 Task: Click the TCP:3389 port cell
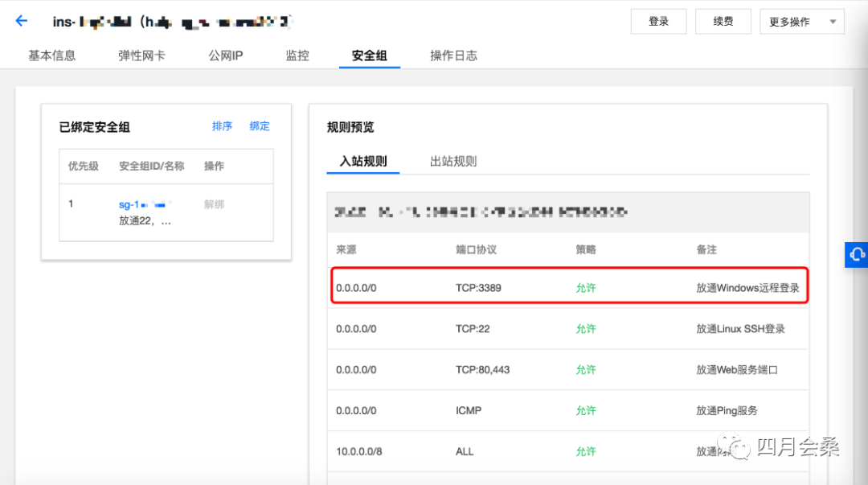pyautogui.click(x=478, y=288)
